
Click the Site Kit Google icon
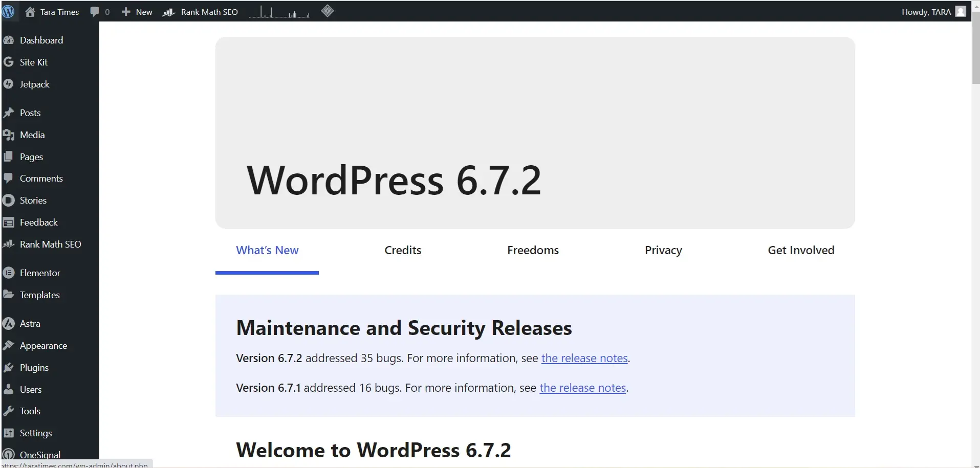(x=9, y=62)
